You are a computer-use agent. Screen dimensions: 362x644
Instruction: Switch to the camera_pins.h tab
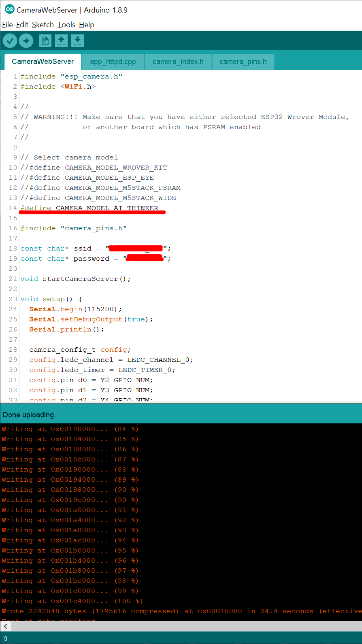click(x=243, y=62)
